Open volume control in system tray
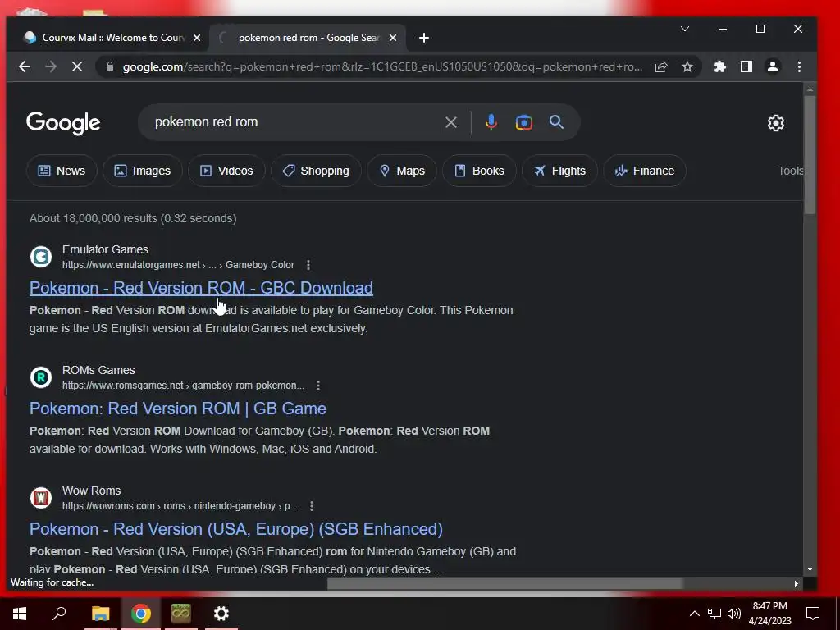This screenshot has height=630, width=840. tap(734, 614)
